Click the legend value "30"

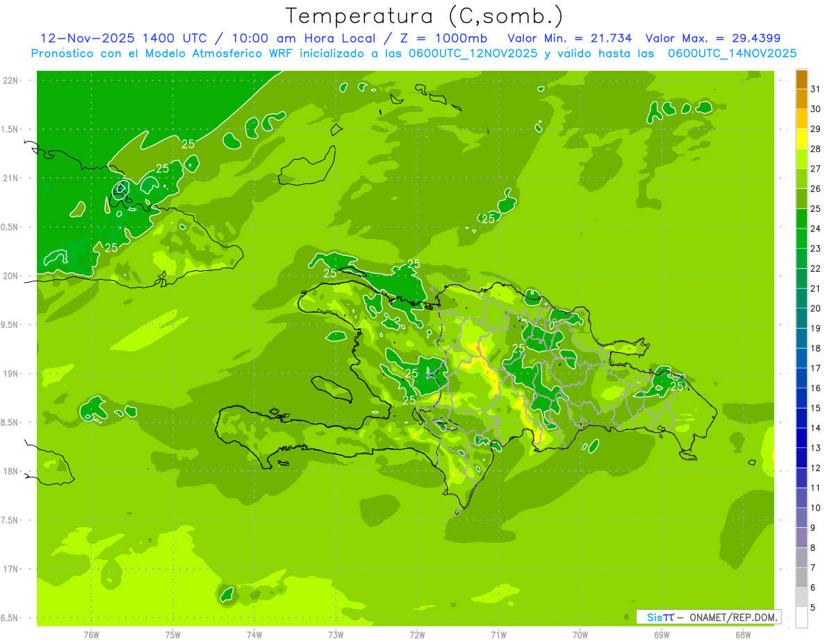pyautogui.click(x=815, y=109)
